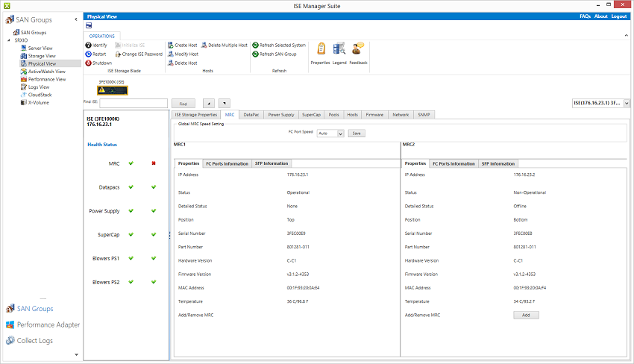Click the small icon below Physical View header
634x364 pixels.
click(x=89, y=25)
